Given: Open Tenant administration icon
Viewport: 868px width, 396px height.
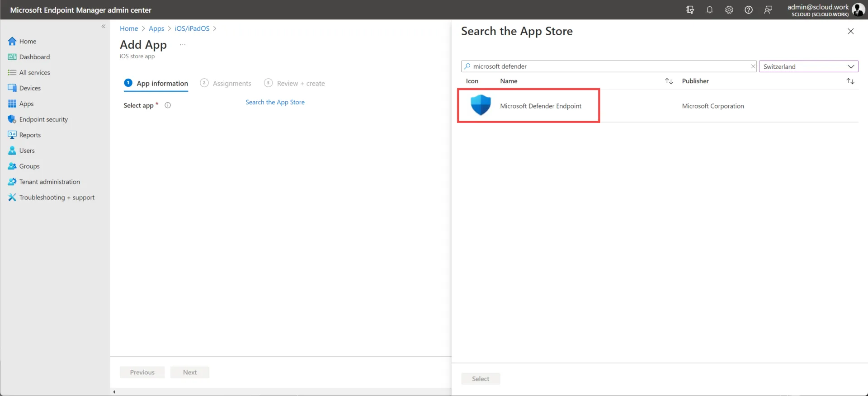Looking at the screenshot, I should pyautogui.click(x=12, y=182).
